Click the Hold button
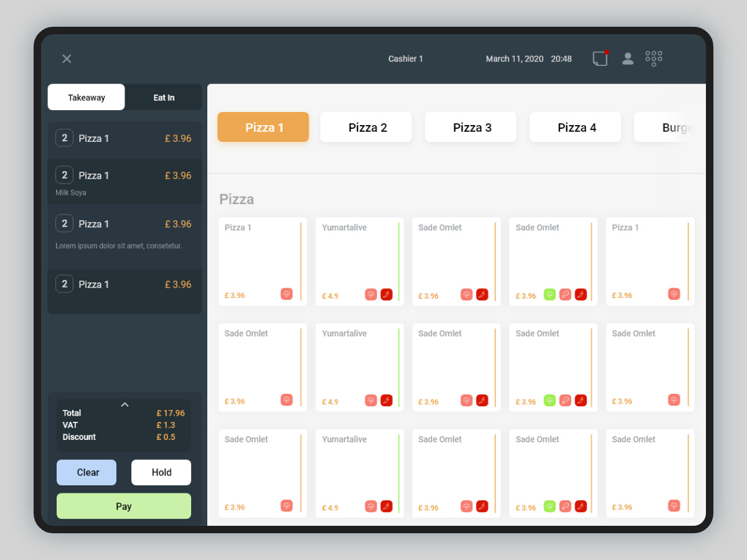 [161, 472]
